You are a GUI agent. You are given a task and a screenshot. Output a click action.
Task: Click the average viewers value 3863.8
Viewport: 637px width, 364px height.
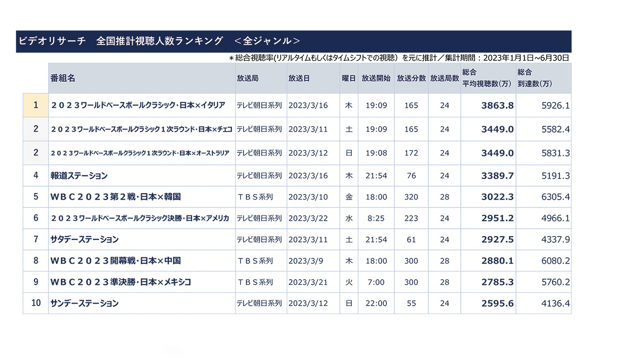[x=497, y=106]
